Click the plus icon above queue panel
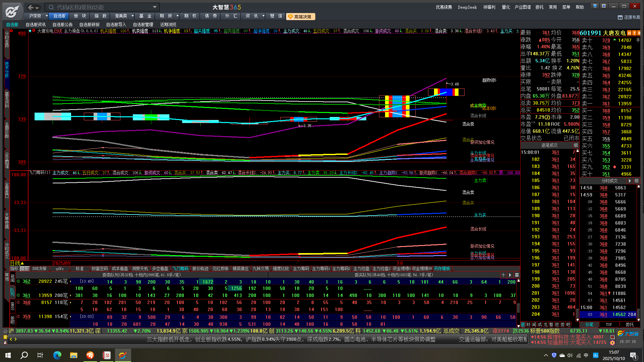The image size is (644, 362). (x=503, y=275)
